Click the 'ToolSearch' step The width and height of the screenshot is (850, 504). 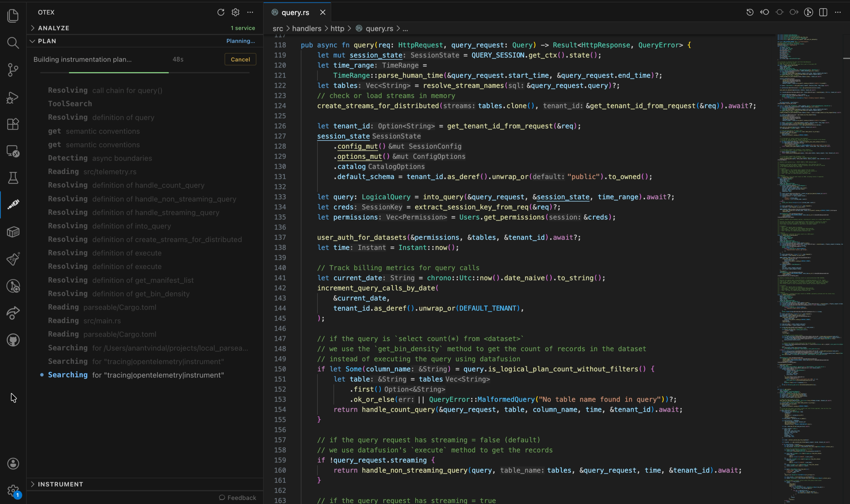point(70,103)
